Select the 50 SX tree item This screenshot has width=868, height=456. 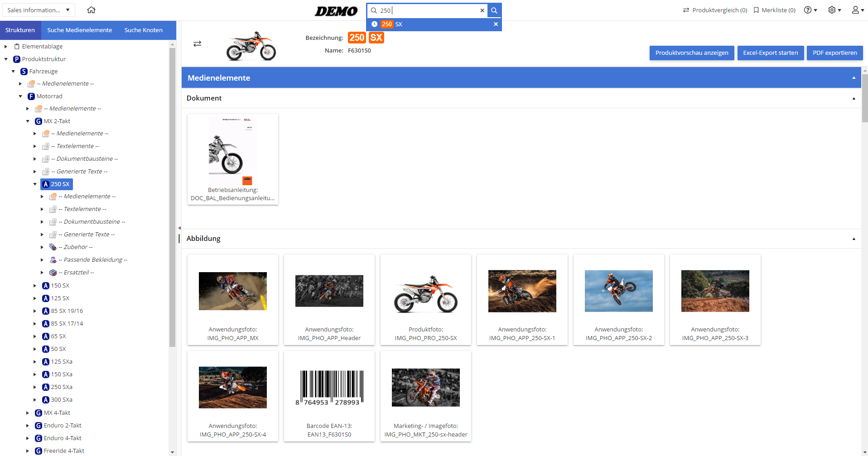(x=58, y=349)
